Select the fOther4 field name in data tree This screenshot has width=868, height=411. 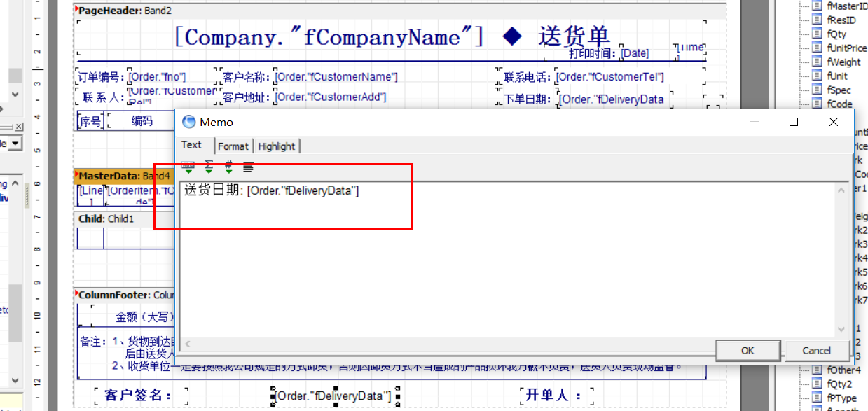click(x=844, y=370)
